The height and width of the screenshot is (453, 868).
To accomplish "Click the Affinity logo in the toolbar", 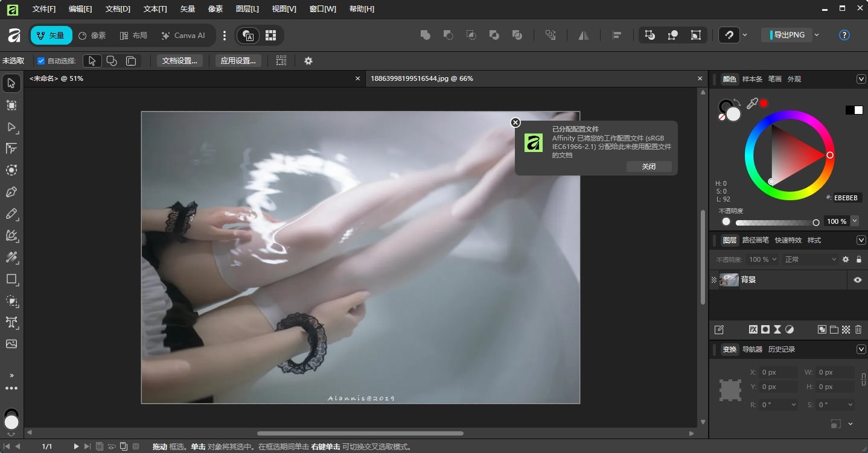I will (14, 36).
